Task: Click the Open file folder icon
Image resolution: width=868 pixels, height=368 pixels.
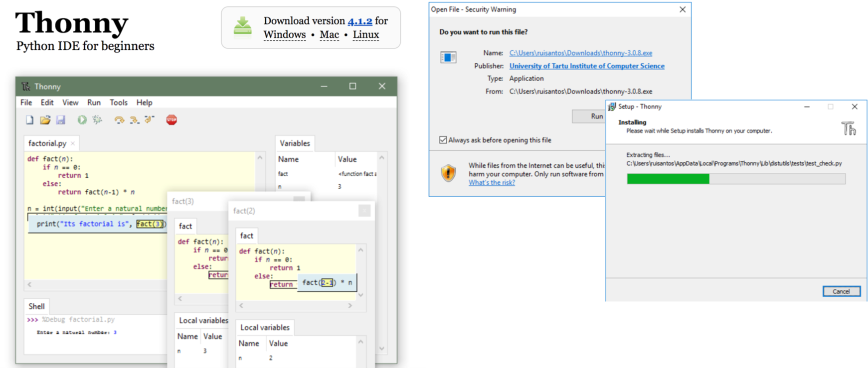Action: click(x=45, y=120)
